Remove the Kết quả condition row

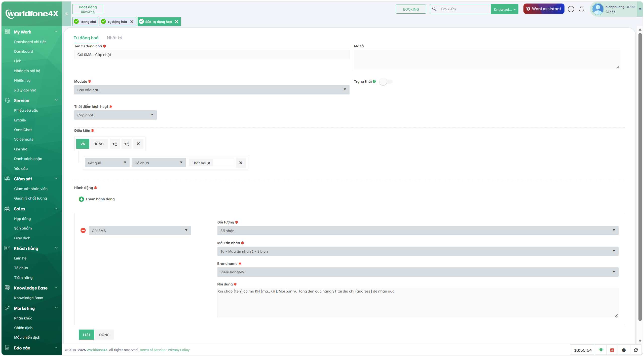coord(241,163)
